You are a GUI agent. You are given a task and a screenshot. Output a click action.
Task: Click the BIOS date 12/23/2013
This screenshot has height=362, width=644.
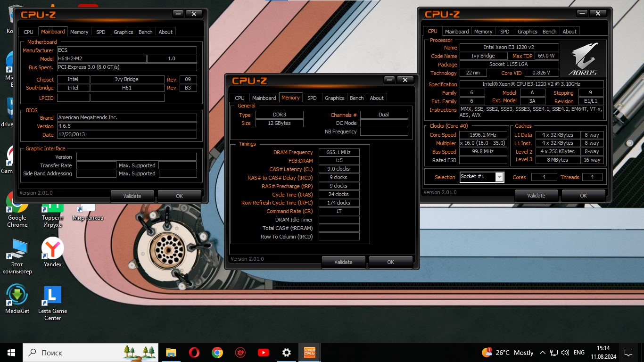[x=127, y=134]
